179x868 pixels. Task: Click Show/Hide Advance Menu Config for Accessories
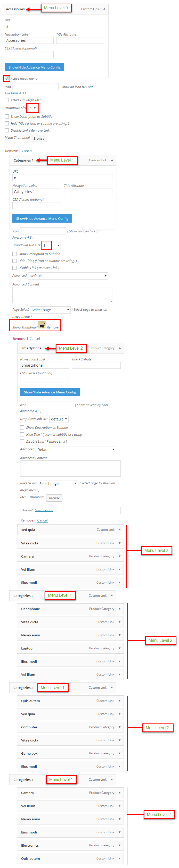click(x=34, y=68)
